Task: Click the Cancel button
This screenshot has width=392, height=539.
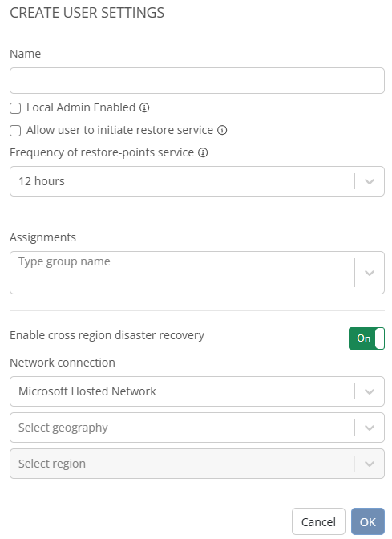Action: point(318,521)
